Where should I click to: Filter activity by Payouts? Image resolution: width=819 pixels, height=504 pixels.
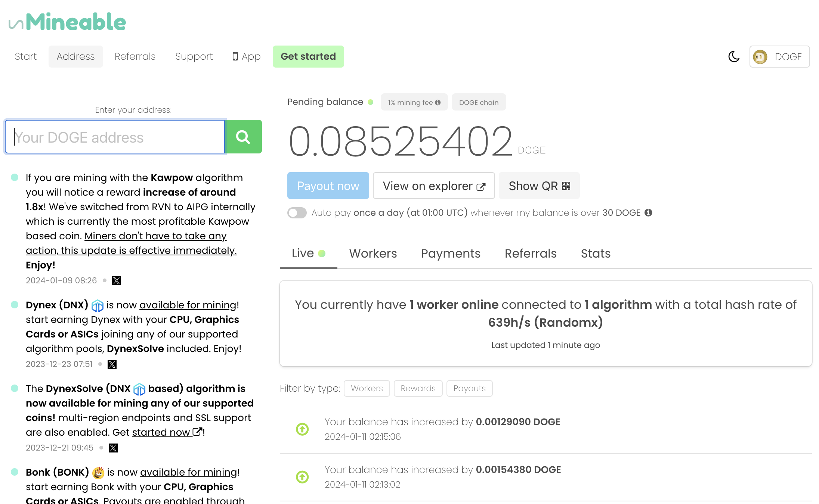(x=469, y=389)
